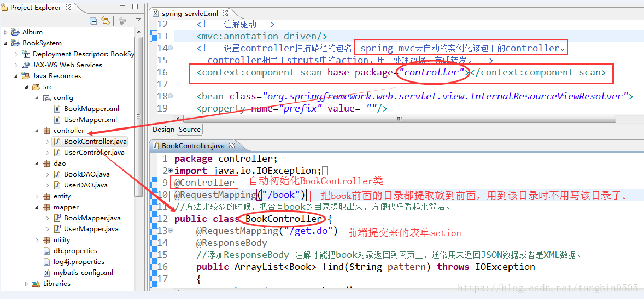
Task: Collapse the Java Resources node
Action: click(16, 76)
